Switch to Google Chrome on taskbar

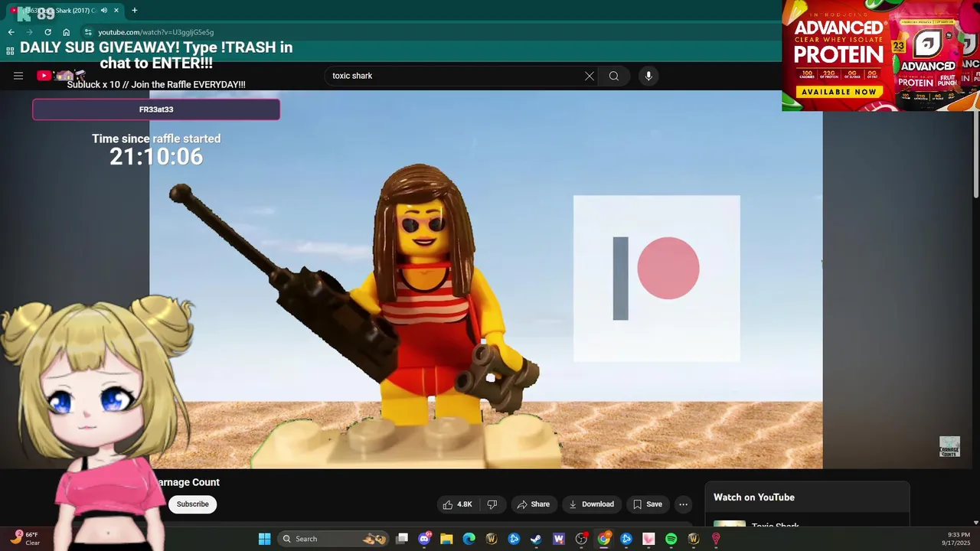pyautogui.click(x=604, y=539)
